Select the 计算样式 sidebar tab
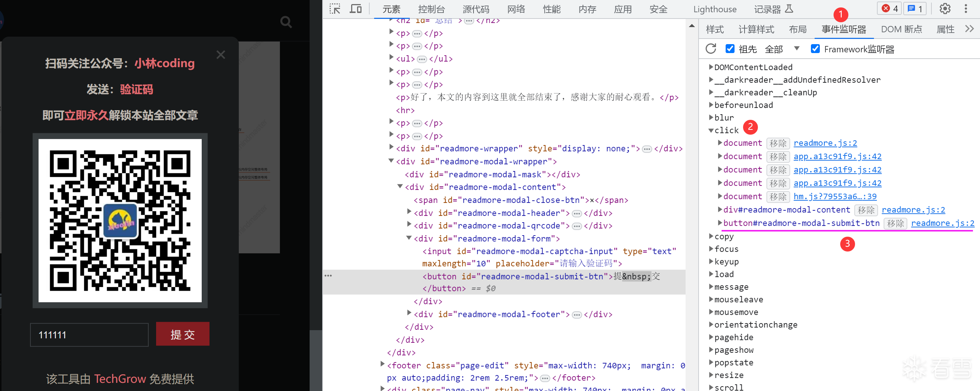This screenshot has height=391, width=980. [x=756, y=29]
